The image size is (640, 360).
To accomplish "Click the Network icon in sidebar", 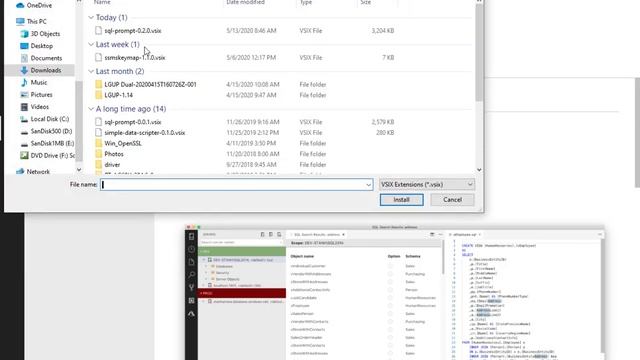I will 20,172.
